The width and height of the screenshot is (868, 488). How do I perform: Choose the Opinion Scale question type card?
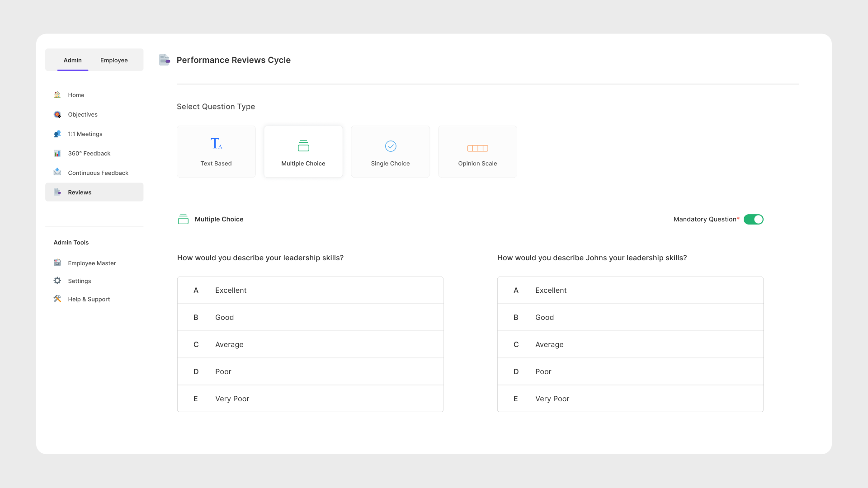[477, 151]
